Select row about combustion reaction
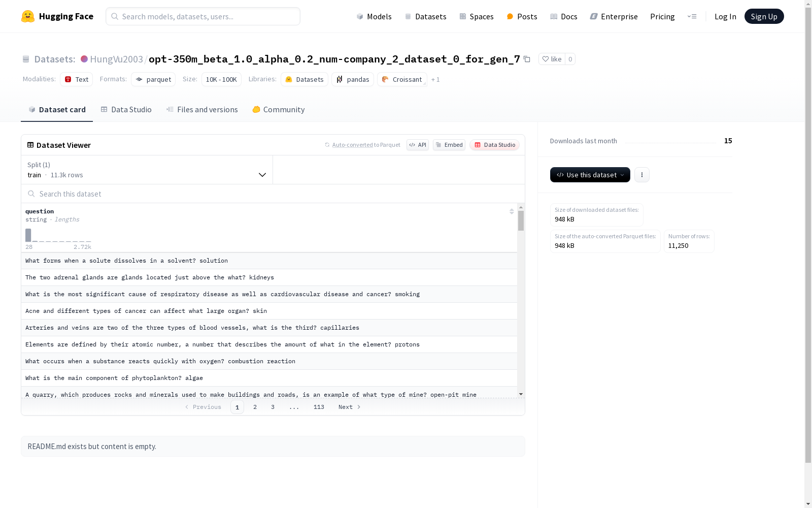This screenshot has height=508, width=812. [269, 361]
